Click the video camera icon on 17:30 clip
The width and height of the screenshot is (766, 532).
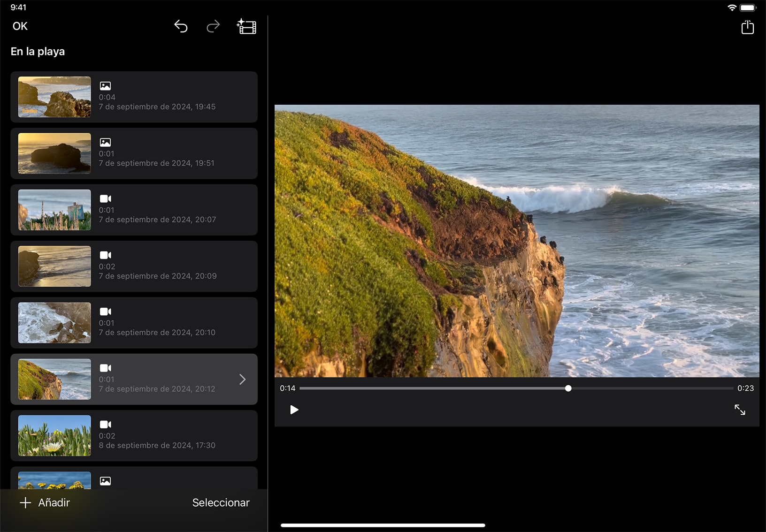[106, 425]
